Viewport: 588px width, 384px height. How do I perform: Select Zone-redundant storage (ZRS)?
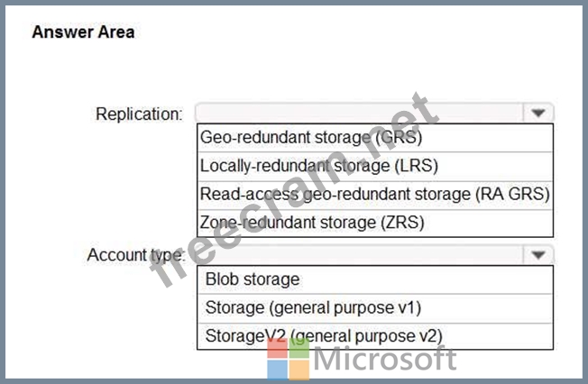(x=375, y=223)
